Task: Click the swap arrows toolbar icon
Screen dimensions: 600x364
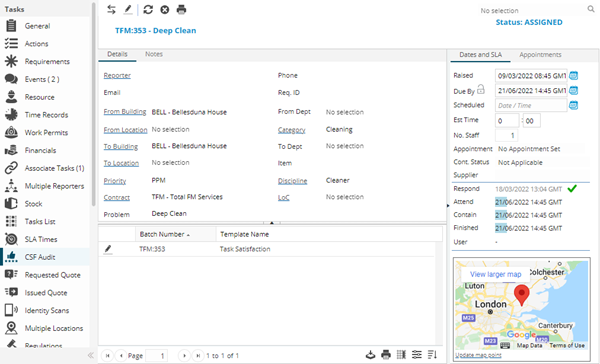Action: click(111, 10)
